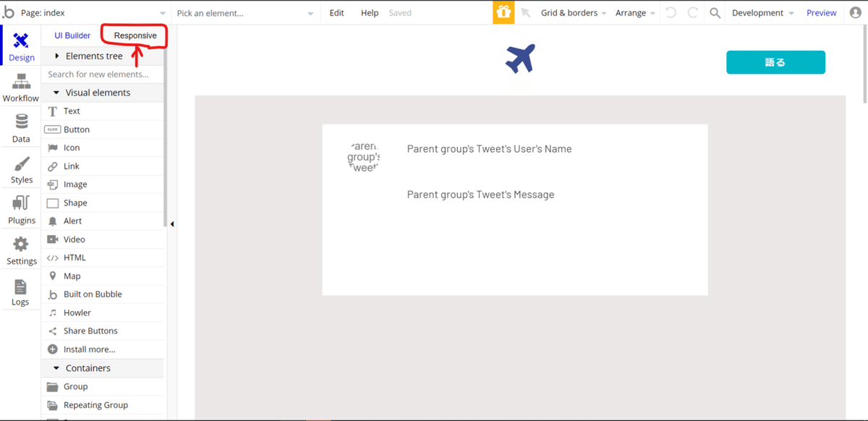Open the Edit menu
The width and height of the screenshot is (868, 421).
[x=336, y=13]
